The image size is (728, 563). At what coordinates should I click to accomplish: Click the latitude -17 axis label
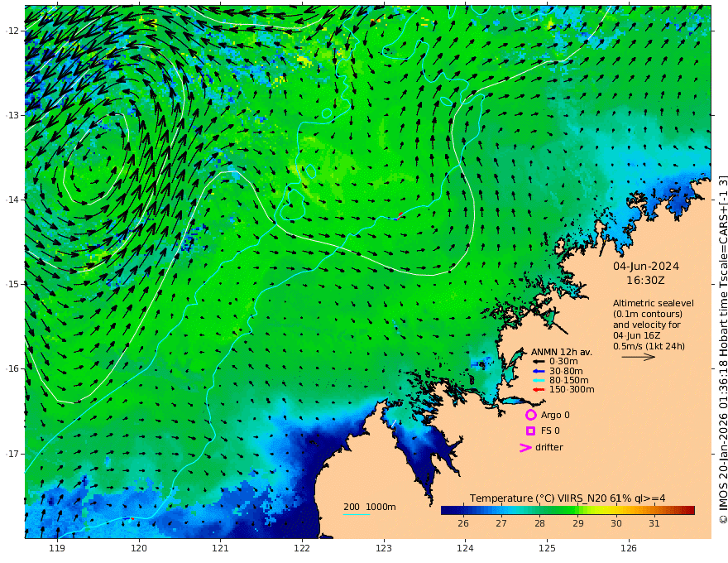coord(12,454)
